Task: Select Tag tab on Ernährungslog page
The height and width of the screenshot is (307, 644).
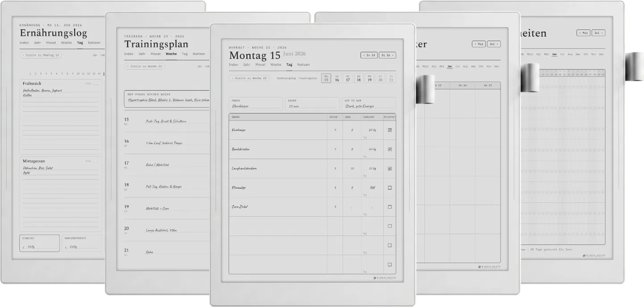Action: [x=80, y=43]
